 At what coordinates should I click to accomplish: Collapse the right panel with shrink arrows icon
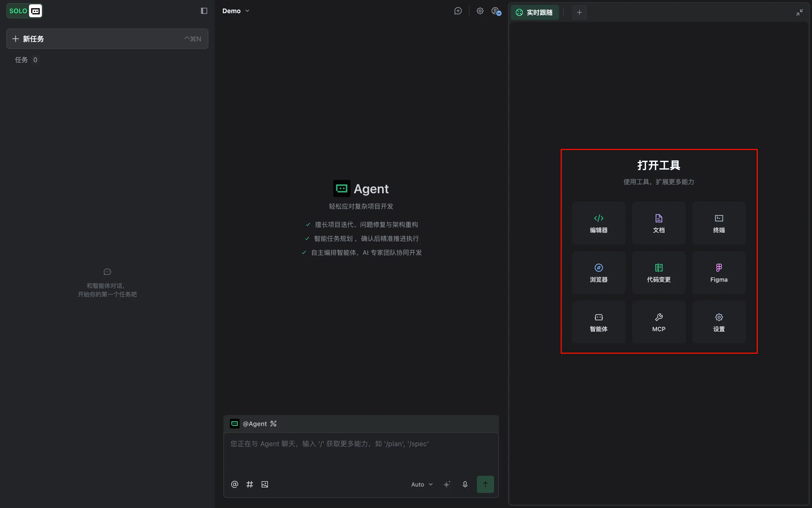pyautogui.click(x=800, y=12)
